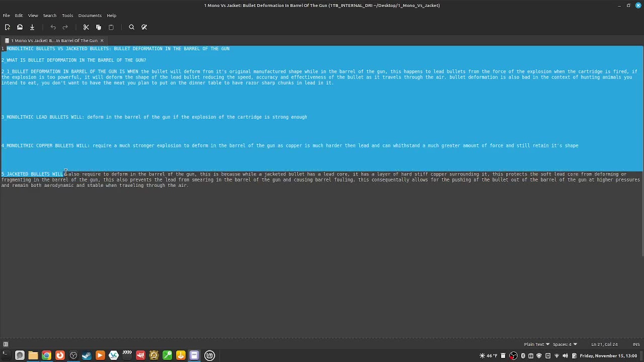Switch to the text editor taskbar icon
Image resolution: width=644 pixels, height=362 pixels.
pos(194,355)
